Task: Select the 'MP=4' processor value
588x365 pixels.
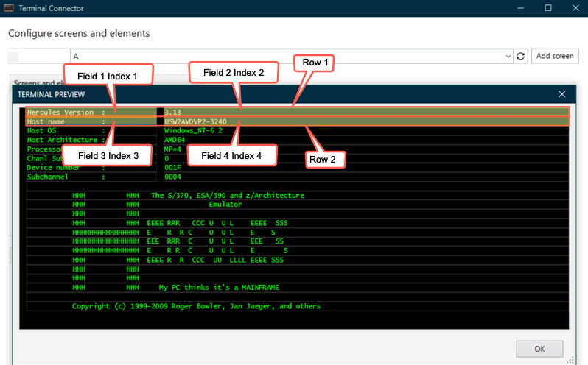Action: [x=366, y=149]
